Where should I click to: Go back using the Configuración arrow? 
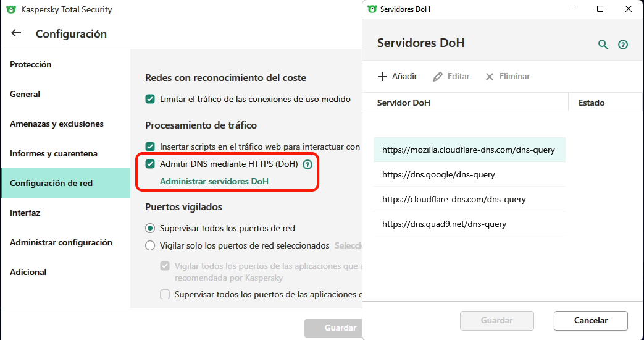click(x=16, y=33)
